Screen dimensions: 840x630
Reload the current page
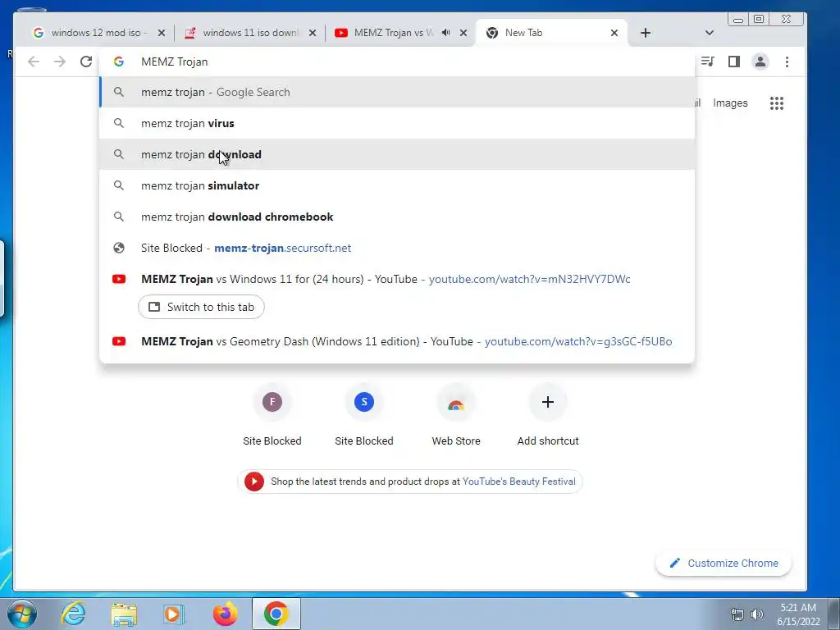click(x=85, y=62)
